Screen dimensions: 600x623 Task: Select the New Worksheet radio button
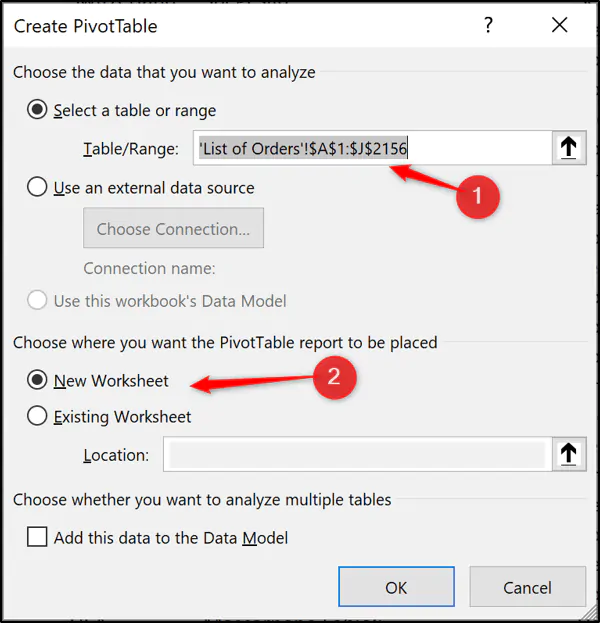[x=37, y=380]
